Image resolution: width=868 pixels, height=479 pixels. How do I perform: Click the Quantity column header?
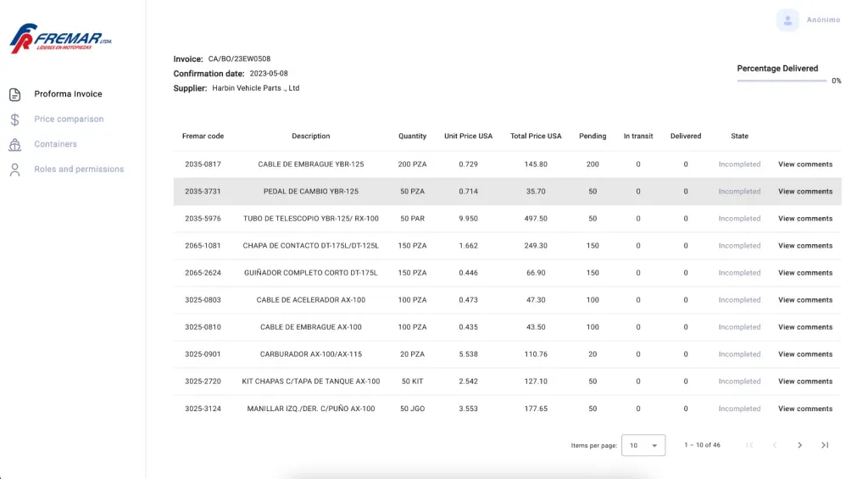413,136
